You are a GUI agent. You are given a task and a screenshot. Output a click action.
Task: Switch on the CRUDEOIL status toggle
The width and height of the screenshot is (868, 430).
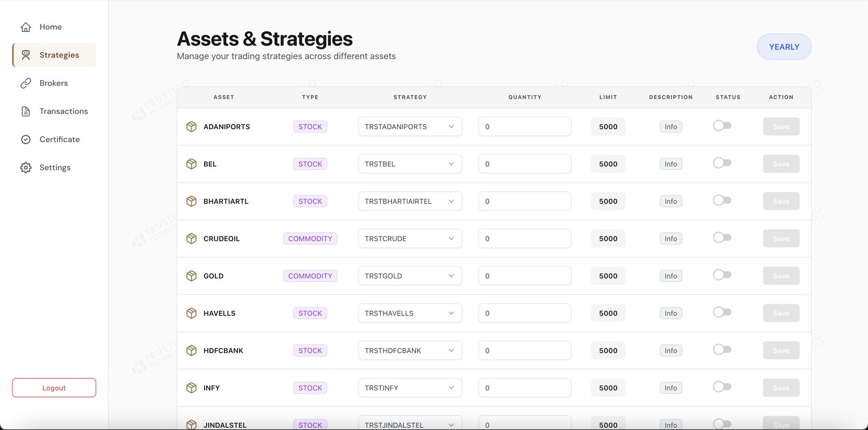(722, 237)
